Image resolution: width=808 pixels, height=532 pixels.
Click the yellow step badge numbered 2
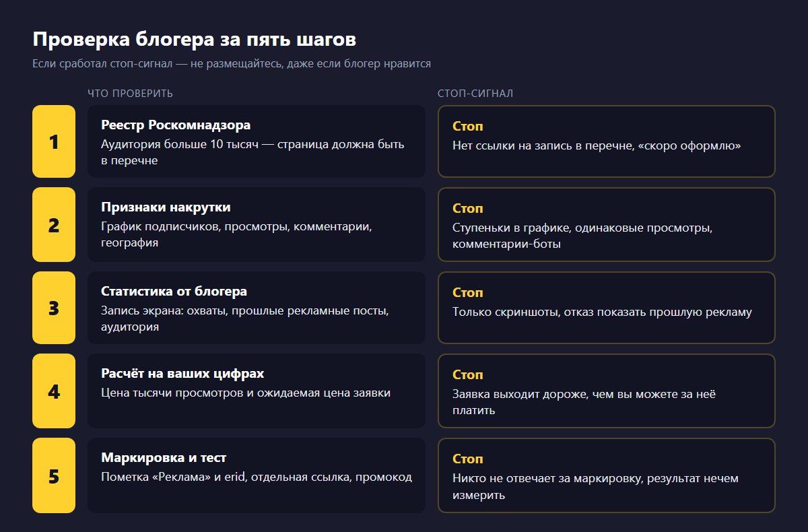pos(54,225)
